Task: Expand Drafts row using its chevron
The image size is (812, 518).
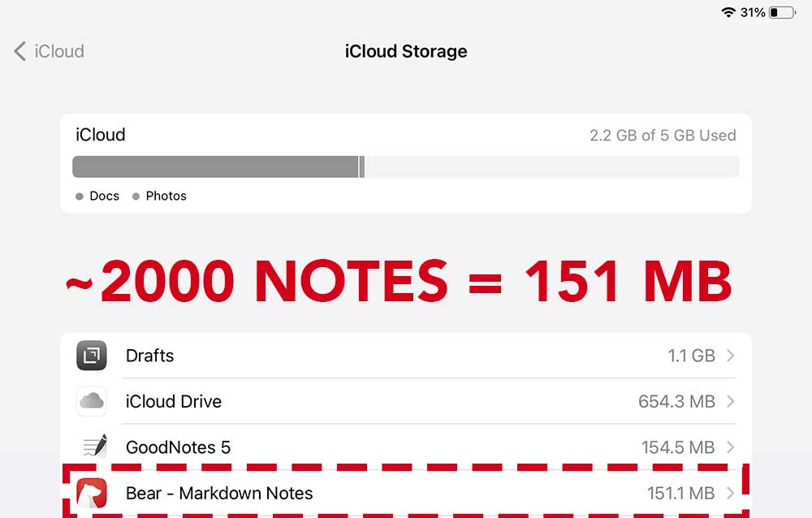Action: 730,356
